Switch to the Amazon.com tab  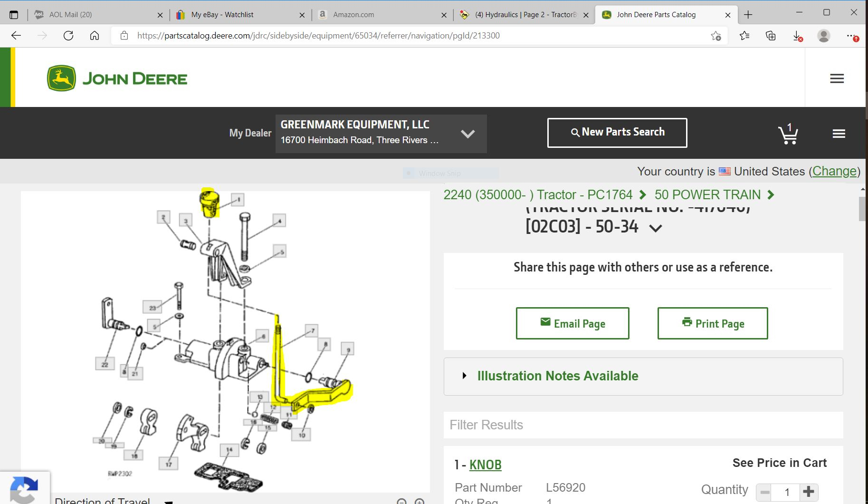point(382,15)
